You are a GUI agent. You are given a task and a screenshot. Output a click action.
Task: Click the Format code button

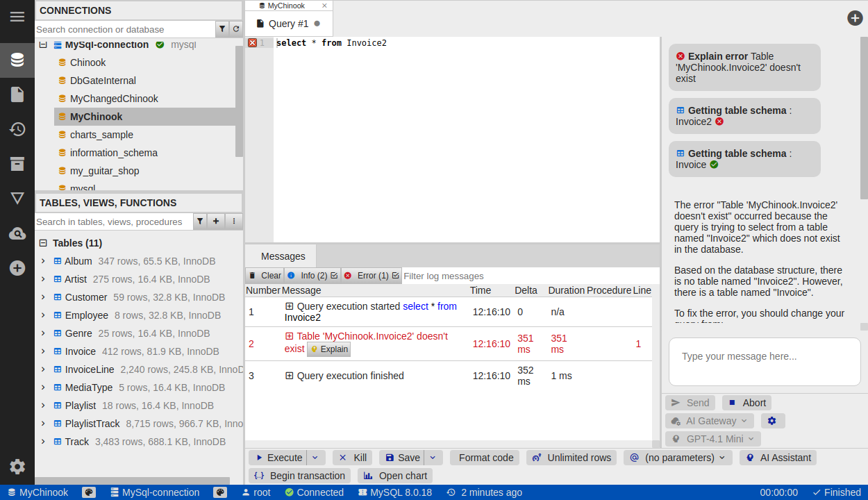point(485,458)
